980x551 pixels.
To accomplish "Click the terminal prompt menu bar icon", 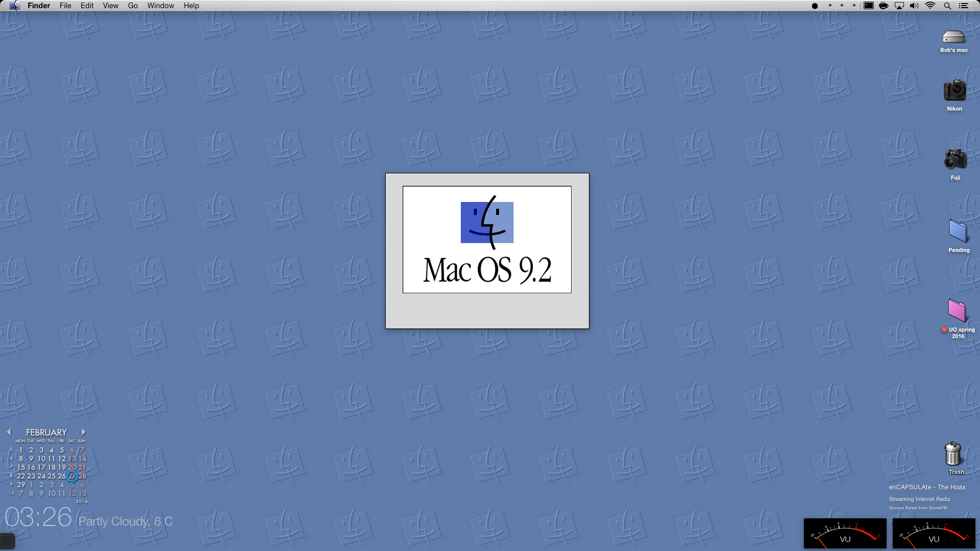I will (x=868, y=6).
